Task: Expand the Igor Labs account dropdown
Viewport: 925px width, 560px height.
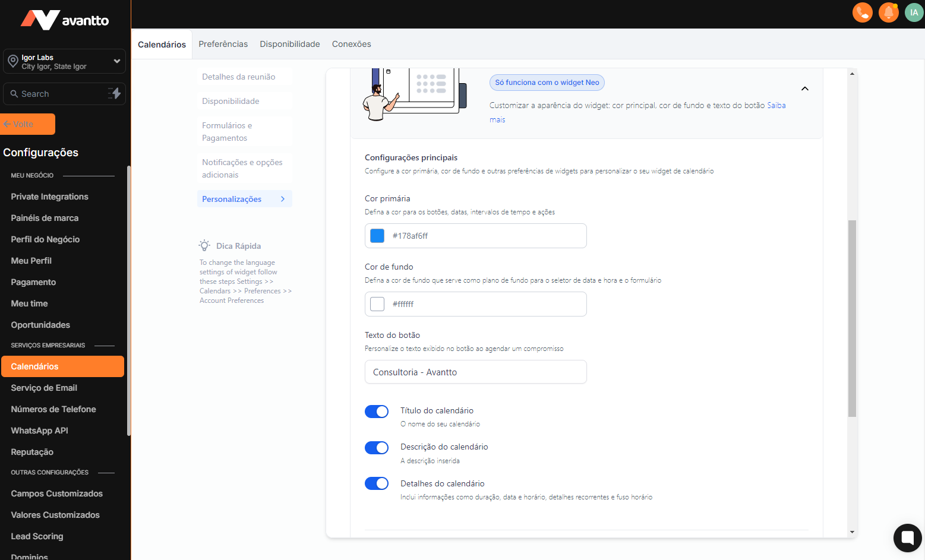Action: pos(117,61)
